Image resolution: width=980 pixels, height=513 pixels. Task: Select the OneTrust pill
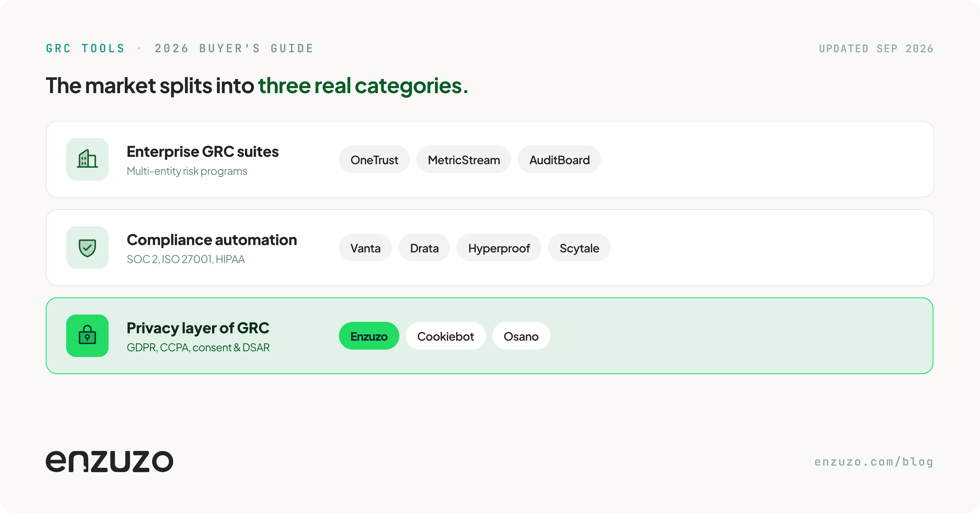[x=374, y=160]
